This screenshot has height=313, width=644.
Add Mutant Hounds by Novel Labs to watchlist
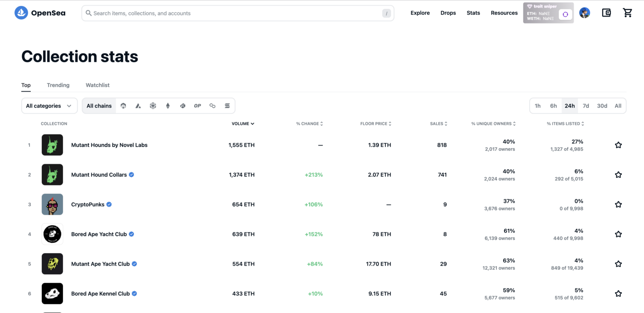pyautogui.click(x=618, y=145)
